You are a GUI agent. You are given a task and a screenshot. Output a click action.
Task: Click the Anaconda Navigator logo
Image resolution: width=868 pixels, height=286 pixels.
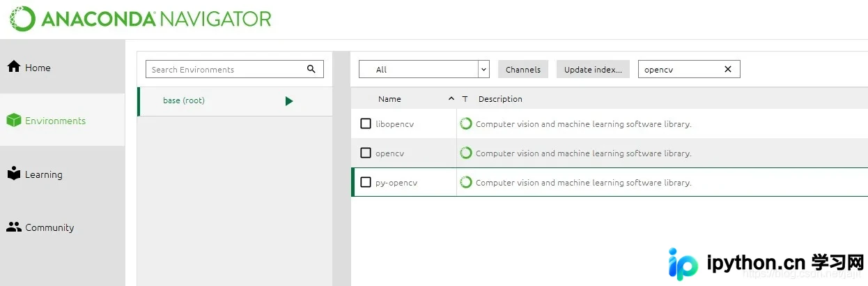coord(140,19)
